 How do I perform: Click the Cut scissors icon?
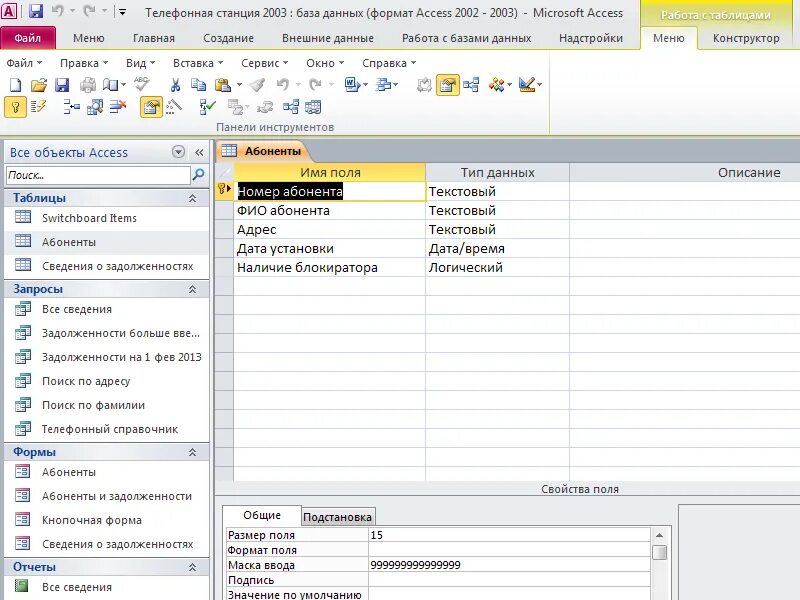click(175, 85)
